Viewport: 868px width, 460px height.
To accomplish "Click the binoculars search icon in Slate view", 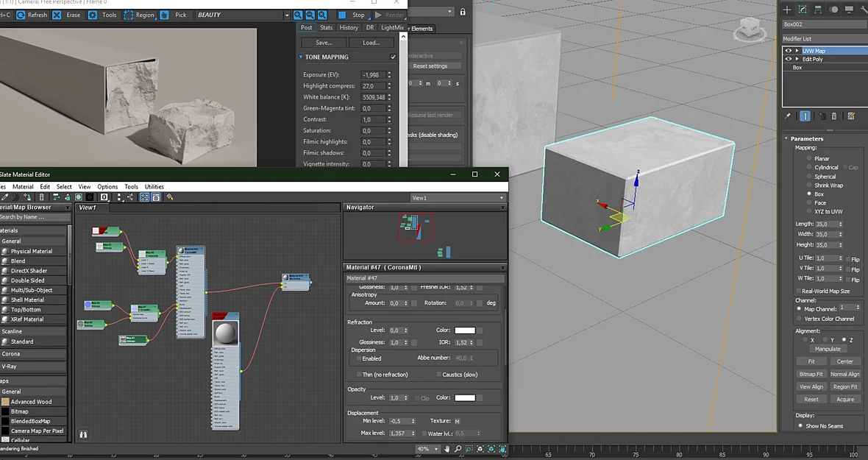I will (x=83, y=434).
